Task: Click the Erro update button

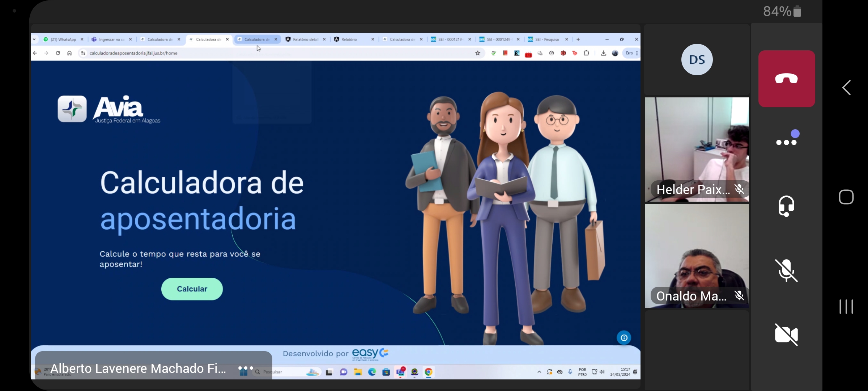Action: tap(631, 53)
